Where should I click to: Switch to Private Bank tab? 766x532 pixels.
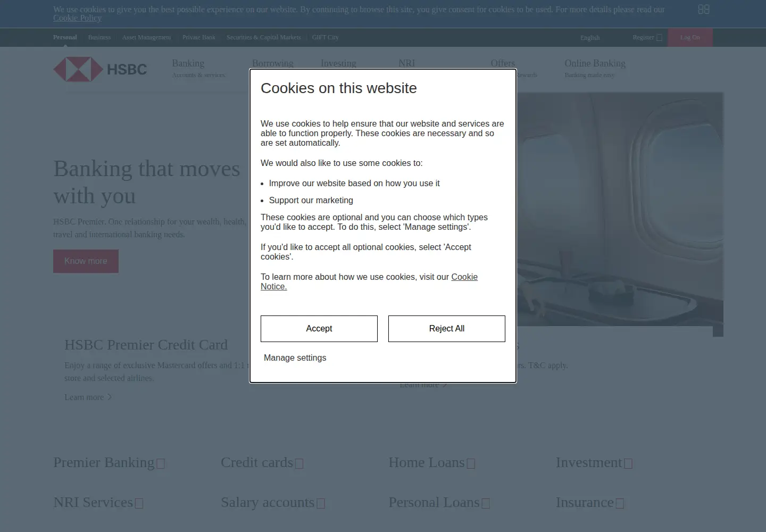pos(199,37)
